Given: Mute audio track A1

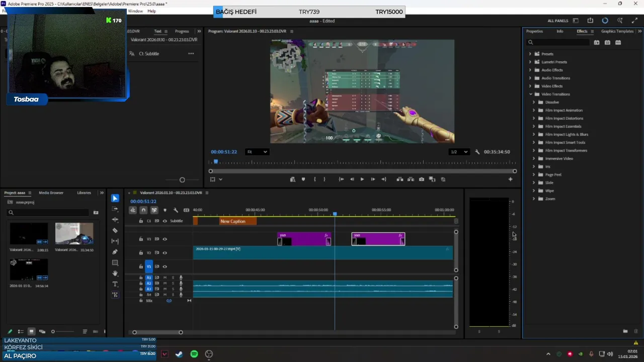Looking at the screenshot, I should pyautogui.click(x=165, y=278).
